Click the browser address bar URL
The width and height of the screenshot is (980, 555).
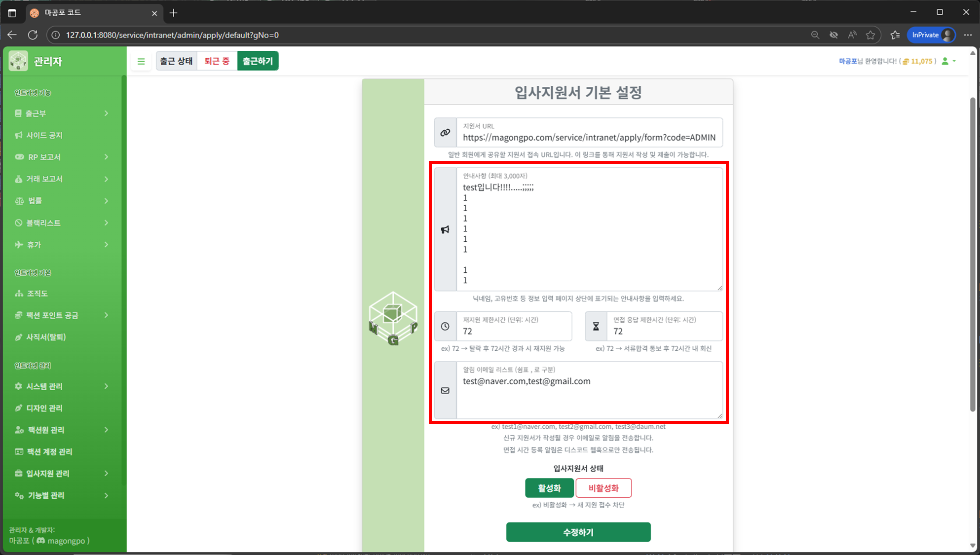[172, 35]
